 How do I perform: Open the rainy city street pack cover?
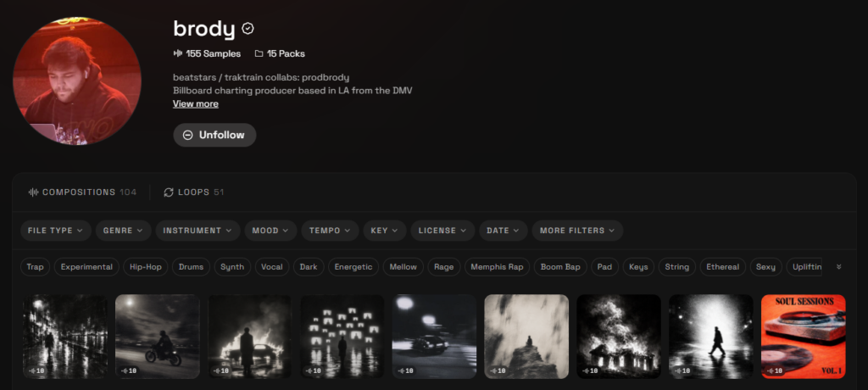click(x=65, y=337)
